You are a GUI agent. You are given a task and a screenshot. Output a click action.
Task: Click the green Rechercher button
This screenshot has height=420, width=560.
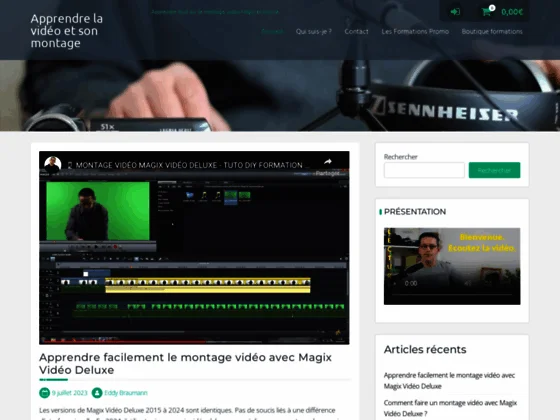494,170
